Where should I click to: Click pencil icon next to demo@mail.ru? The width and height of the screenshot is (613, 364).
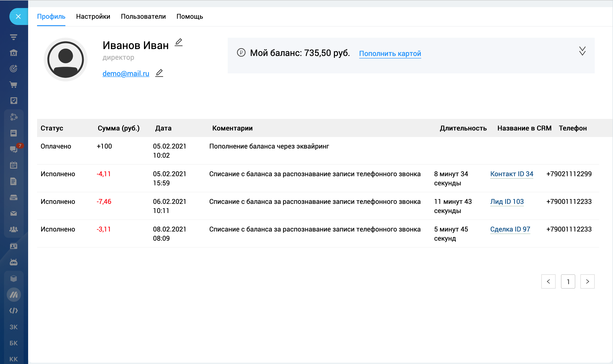coord(159,73)
